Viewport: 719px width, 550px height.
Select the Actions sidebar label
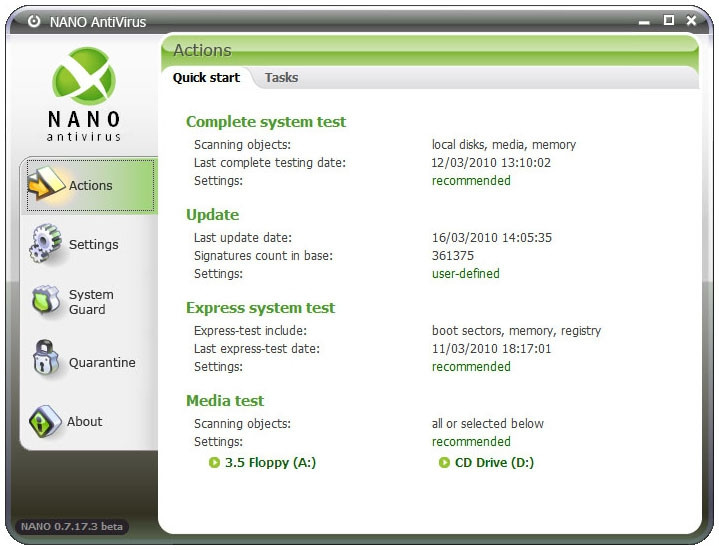tap(91, 185)
